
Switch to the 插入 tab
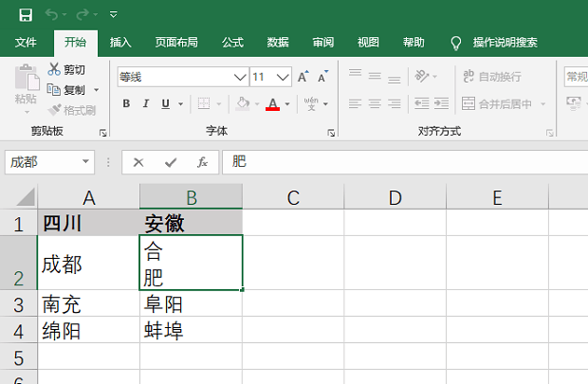[x=120, y=43]
